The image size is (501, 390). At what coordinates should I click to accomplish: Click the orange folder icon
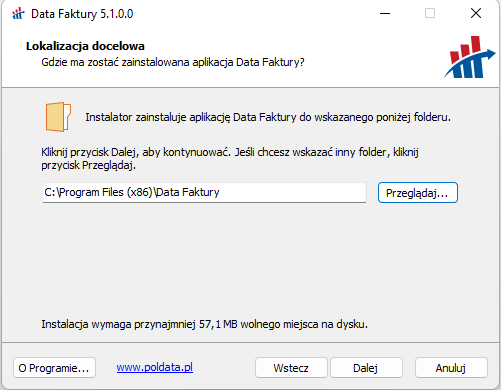pos(58,117)
